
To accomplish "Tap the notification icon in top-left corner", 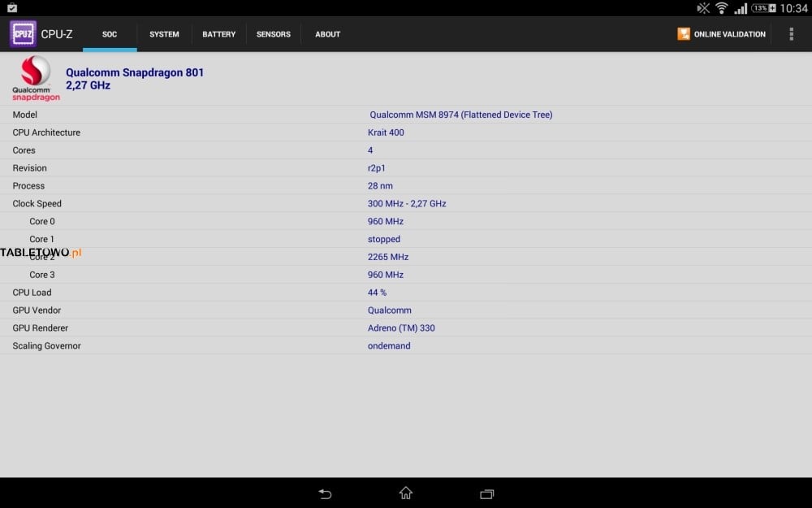I will point(12,8).
